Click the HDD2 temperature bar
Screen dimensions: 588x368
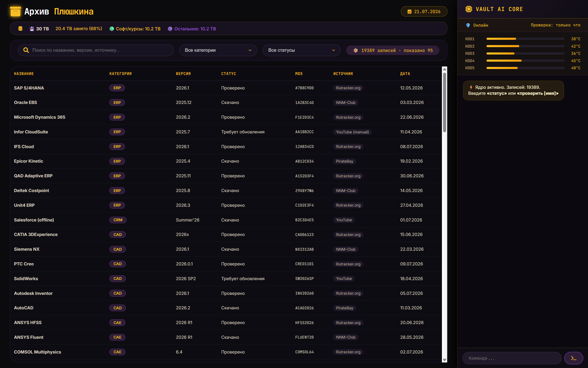pyautogui.click(x=525, y=46)
